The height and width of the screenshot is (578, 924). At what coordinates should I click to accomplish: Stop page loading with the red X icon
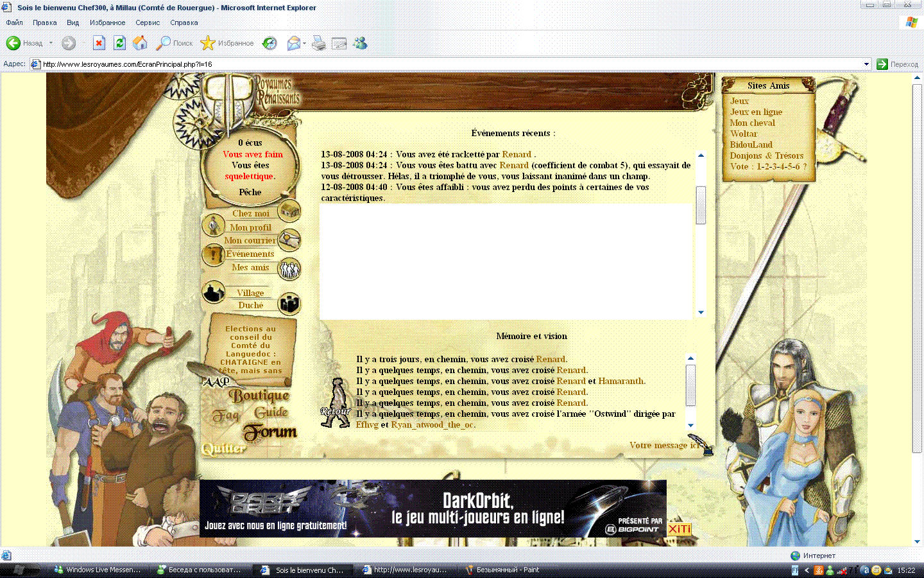(99, 43)
